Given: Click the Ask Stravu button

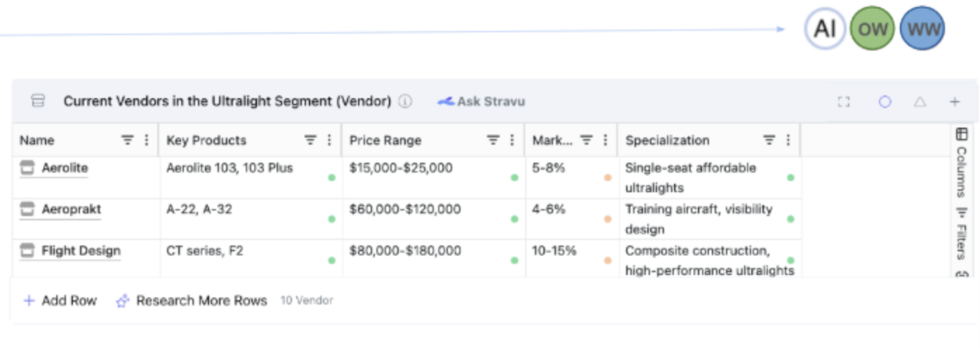Looking at the screenshot, I should point(482,102).
